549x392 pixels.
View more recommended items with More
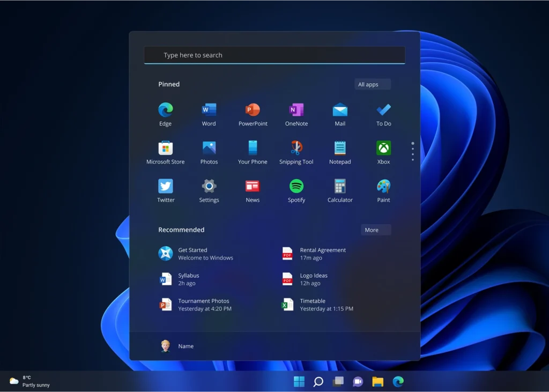[x=375, y=230]
